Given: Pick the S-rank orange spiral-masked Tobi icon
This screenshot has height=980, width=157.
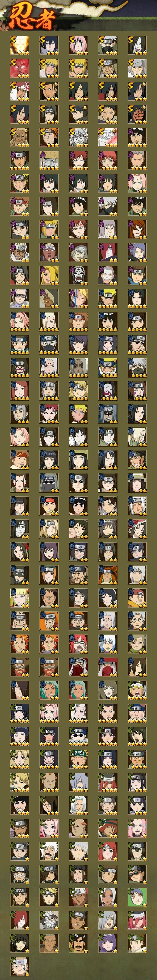Looking at the screenshot, I should (x=137, y=114).
